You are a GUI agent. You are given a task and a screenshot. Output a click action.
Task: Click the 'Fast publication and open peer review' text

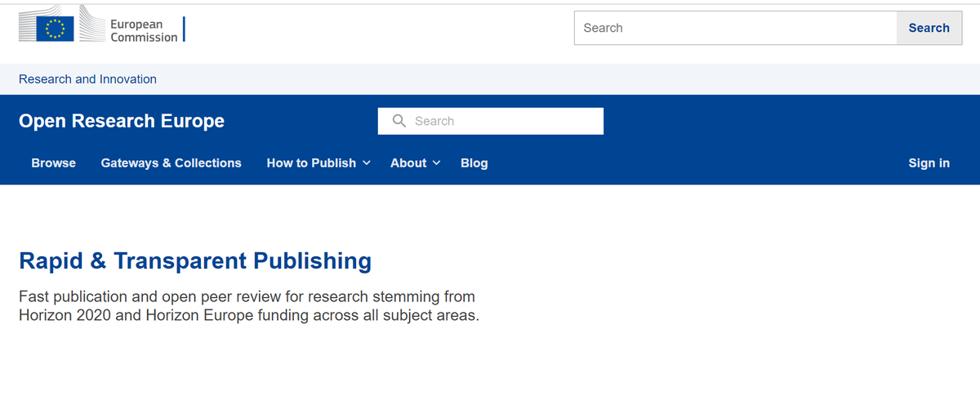pyautogui.click(x=247, y=296)
